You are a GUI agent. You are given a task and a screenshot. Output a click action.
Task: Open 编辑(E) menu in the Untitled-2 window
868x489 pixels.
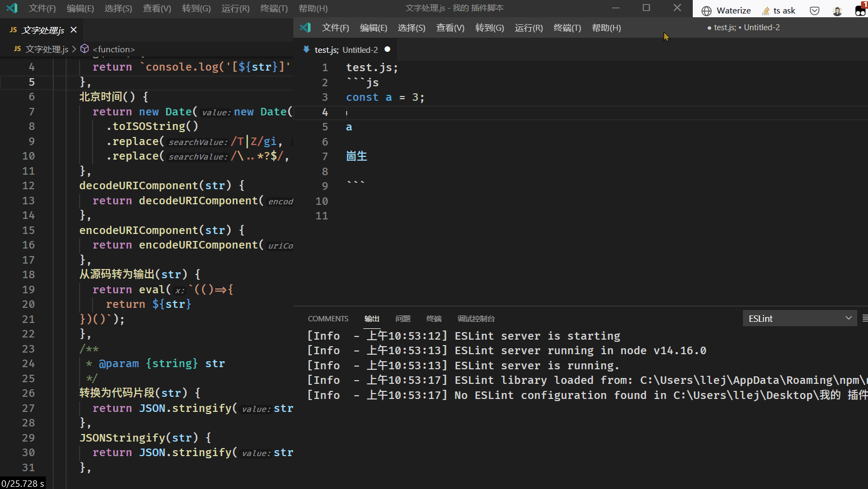374,28
